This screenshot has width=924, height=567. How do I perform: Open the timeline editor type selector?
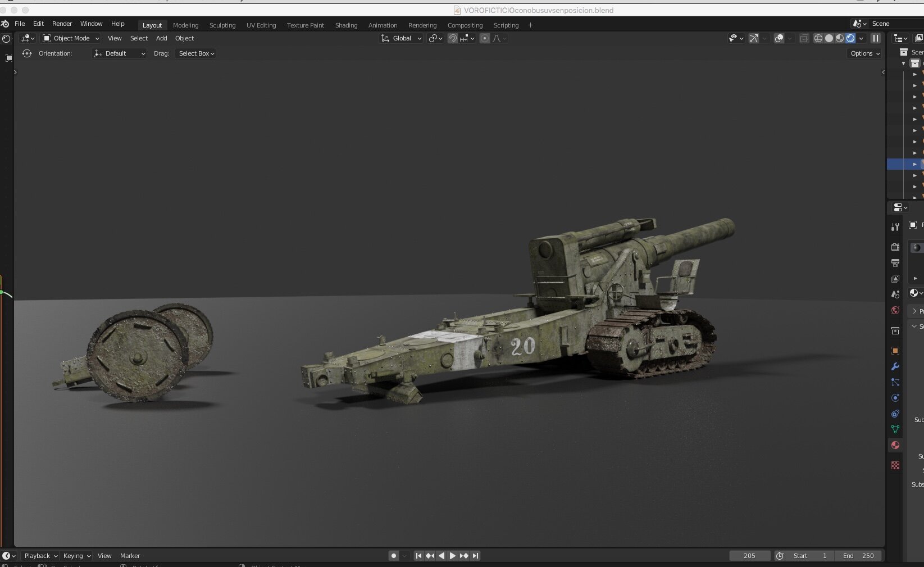point(9,556)
